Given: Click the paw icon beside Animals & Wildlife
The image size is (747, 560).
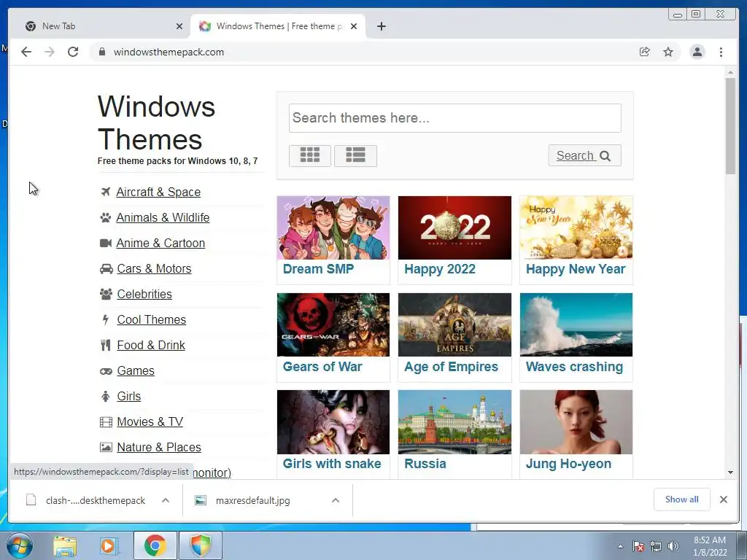Looking at the screenshot, I should pyautogui.click(x=106, y=217).
